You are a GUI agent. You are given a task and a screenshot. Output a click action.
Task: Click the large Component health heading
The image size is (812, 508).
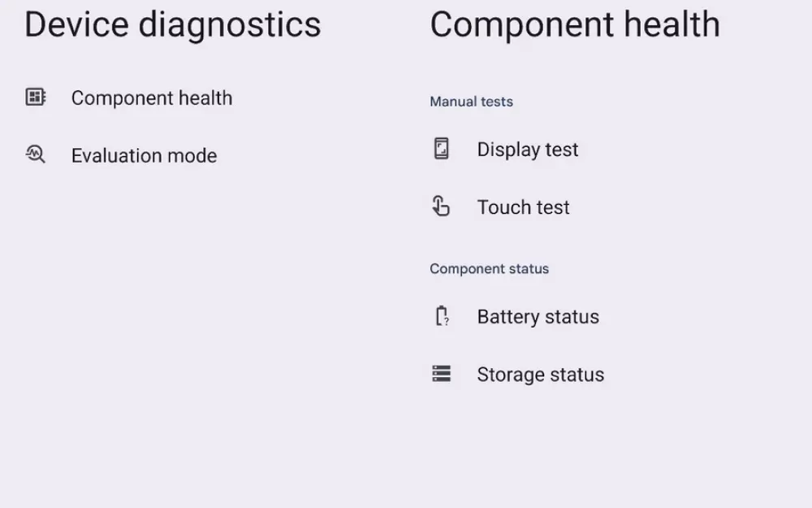pos(575,24)
